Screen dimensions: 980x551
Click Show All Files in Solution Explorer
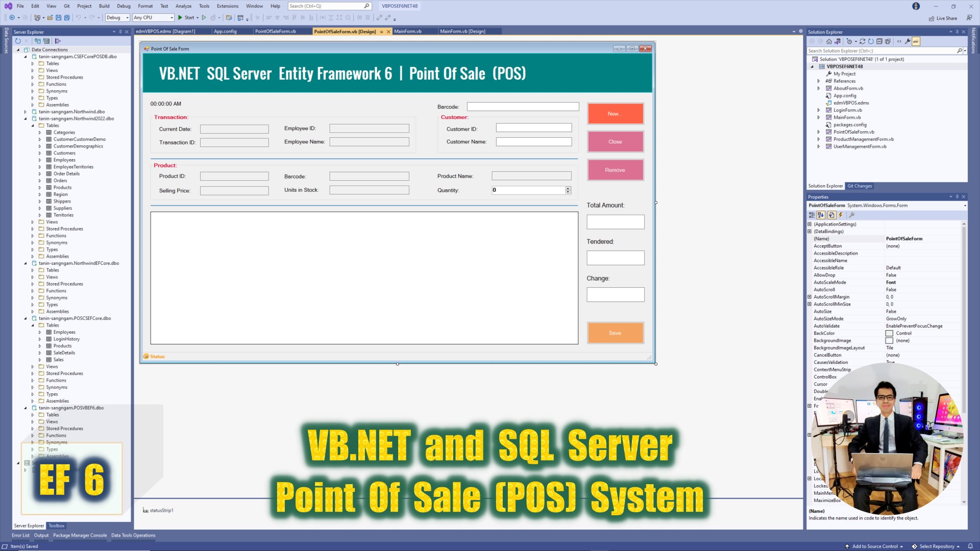pyautogui.click(x=888, y=41)
